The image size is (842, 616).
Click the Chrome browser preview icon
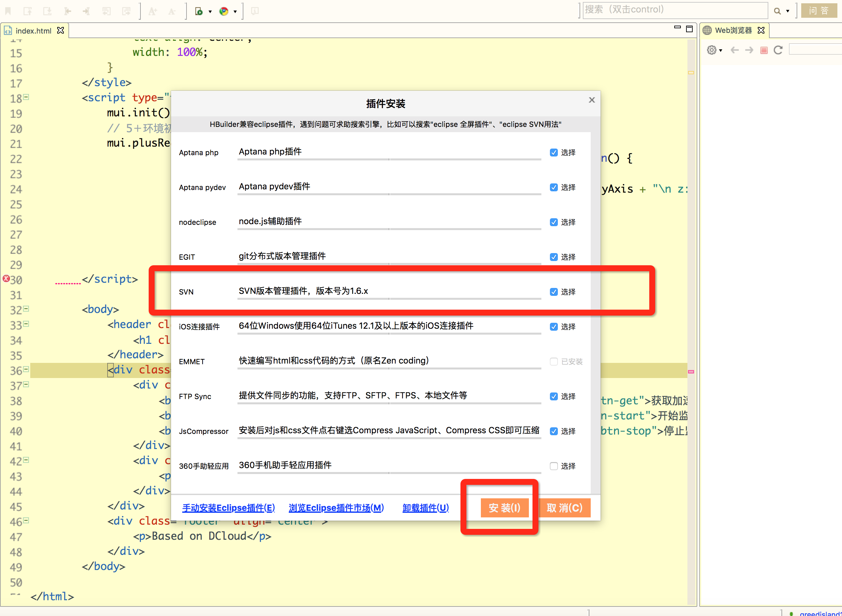click(223, 12)
